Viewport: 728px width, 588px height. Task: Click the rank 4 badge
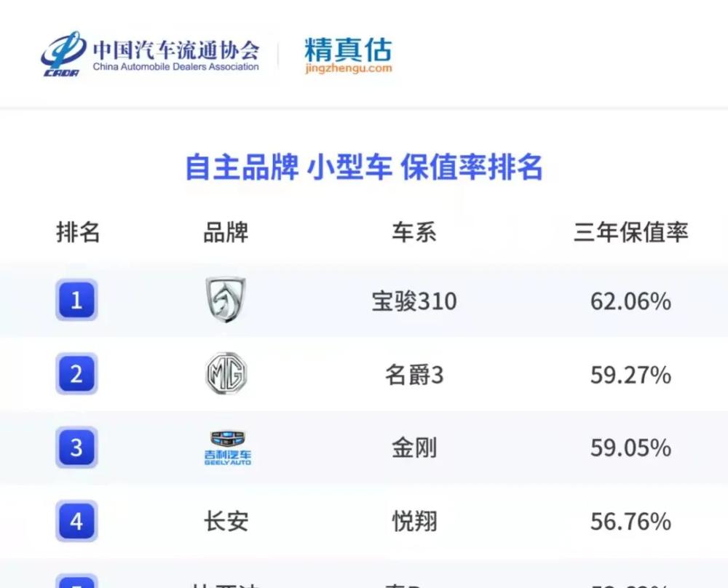(76, 521)
